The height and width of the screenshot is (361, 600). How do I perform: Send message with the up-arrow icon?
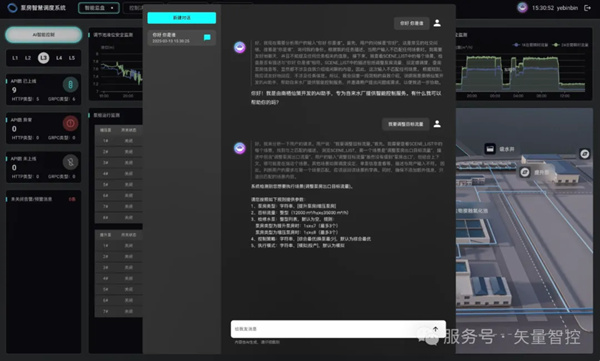click(435, 329)
